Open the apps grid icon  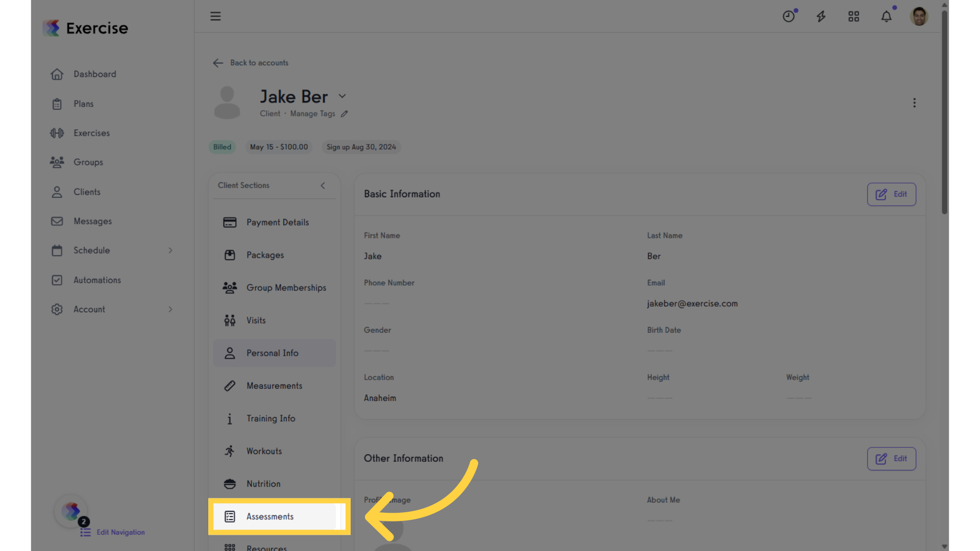(854, 16)
